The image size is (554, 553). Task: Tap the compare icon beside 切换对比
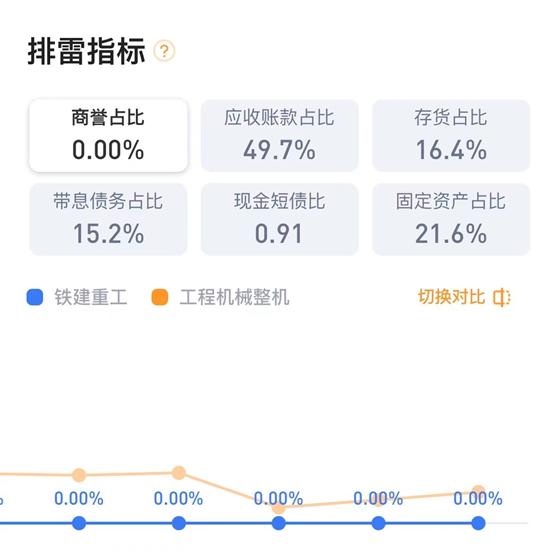pyautogui.click(x=502, y=297)
